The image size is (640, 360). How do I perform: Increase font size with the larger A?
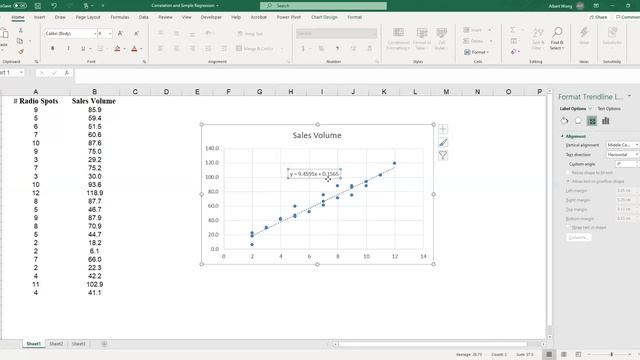120,33
